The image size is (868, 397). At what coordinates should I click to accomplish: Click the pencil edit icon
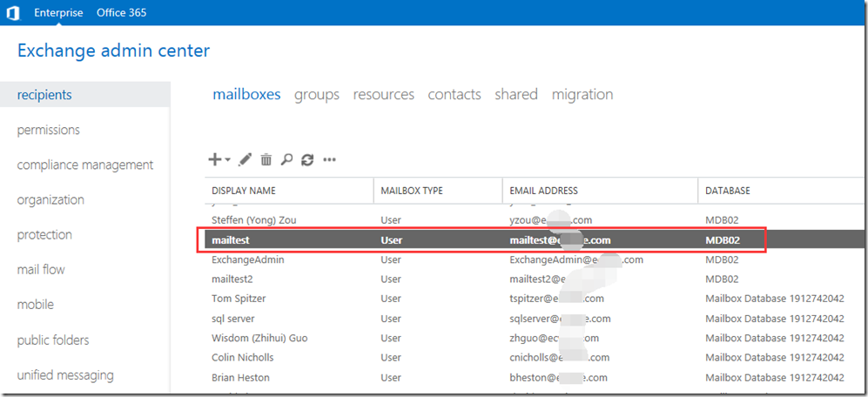pos(246,160)
